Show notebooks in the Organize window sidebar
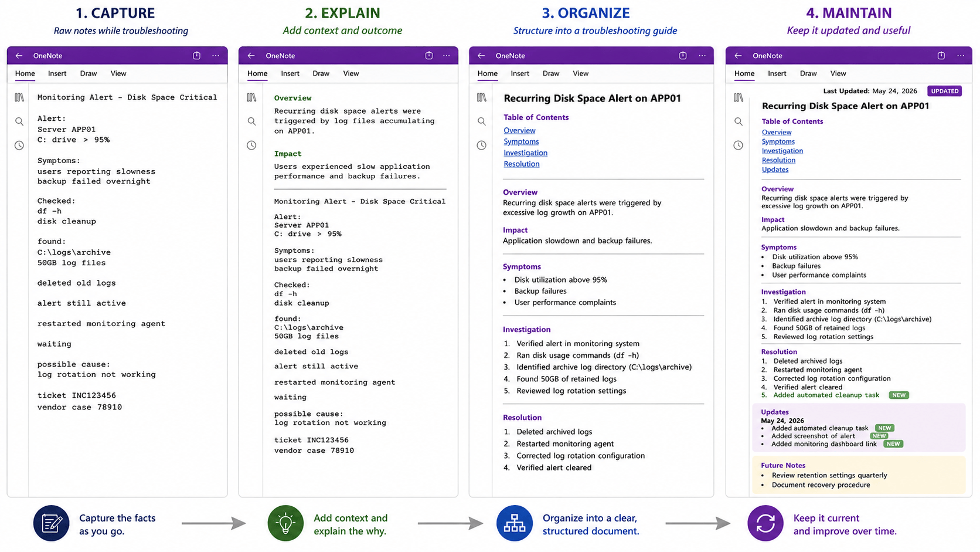 pos(481,97)
